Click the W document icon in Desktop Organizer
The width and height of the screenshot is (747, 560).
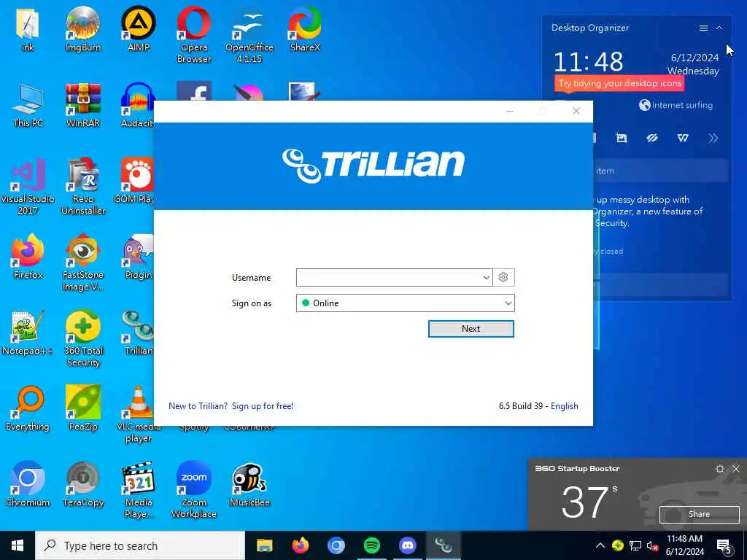coord(683,138)
